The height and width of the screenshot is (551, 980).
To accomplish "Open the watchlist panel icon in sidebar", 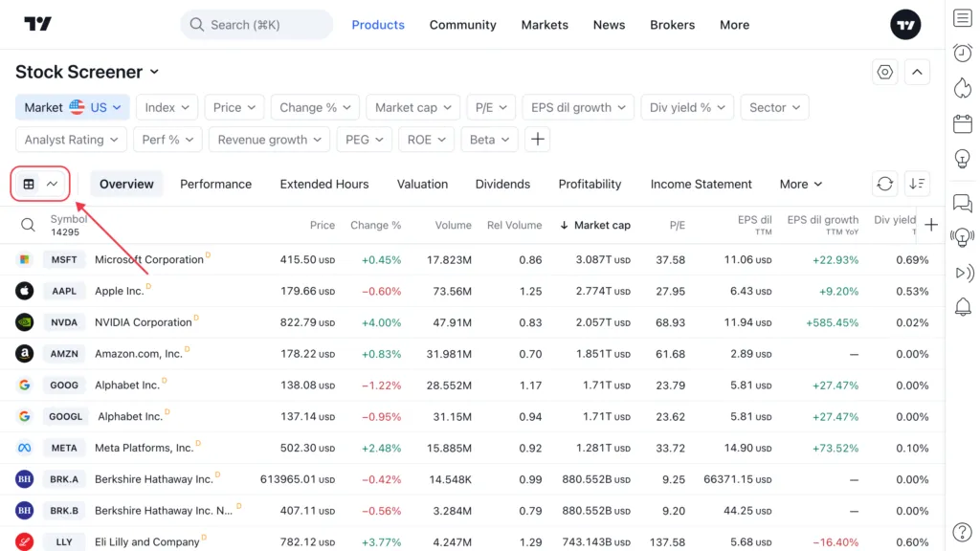I will point(963,18).
